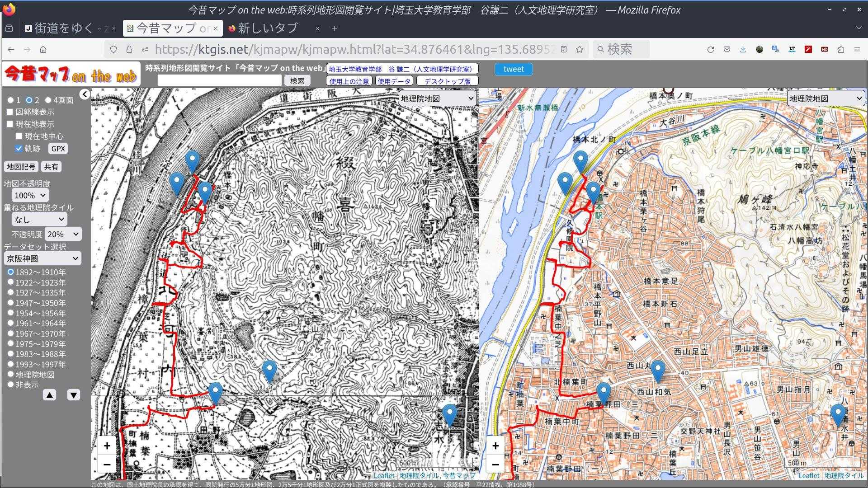Image resolution: width=868 pixels, height=488 pixels.
Task: Click the down triangle button below the year list
Action: (x=74, y=395)
